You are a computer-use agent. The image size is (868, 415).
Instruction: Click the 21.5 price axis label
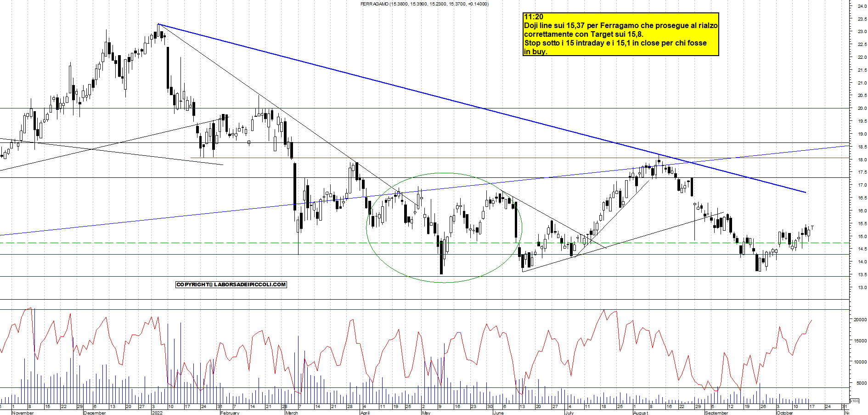pyautogui.click(x=862, y=70)
